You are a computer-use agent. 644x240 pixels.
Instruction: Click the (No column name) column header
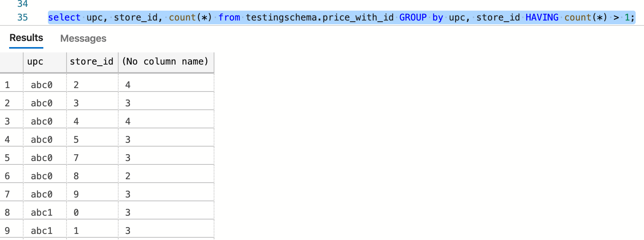(166, 62)
